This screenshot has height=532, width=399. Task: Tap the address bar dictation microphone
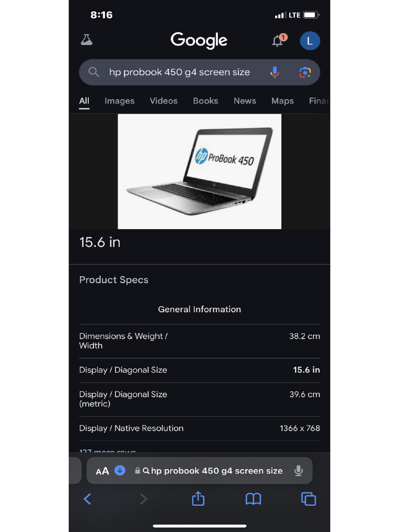point(299,471)
